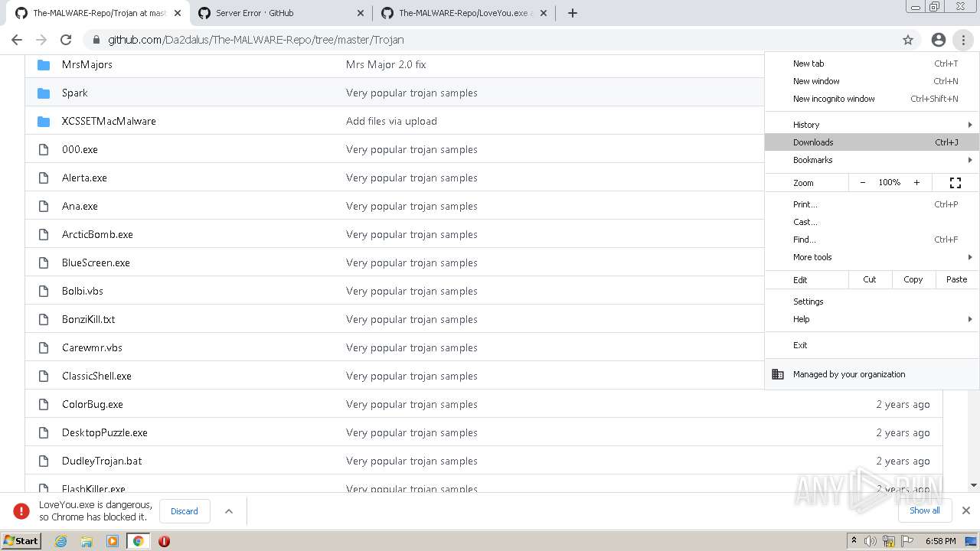Click the Chrome taskbar icon
Image resolution: width=980 pixels, height=551 pixels.
[x=138, y=541]
